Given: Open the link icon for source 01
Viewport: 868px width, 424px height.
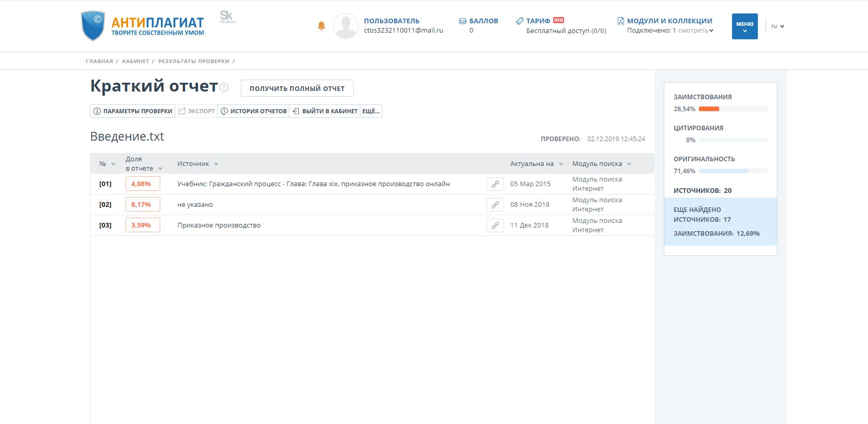Looking at the screenshot, I should (495, 184).
